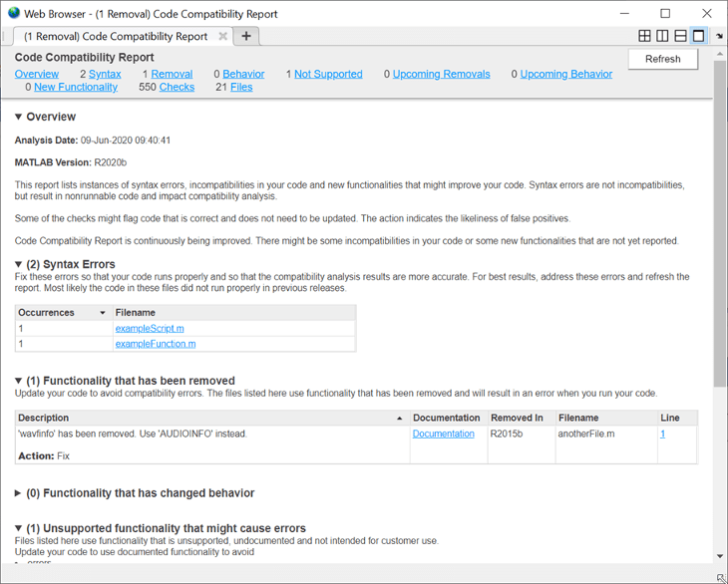The width and height of the screenshot is (728, 584).
Task: Click the Web Browser globe icon in title bar
Action: tap(14, 13)
